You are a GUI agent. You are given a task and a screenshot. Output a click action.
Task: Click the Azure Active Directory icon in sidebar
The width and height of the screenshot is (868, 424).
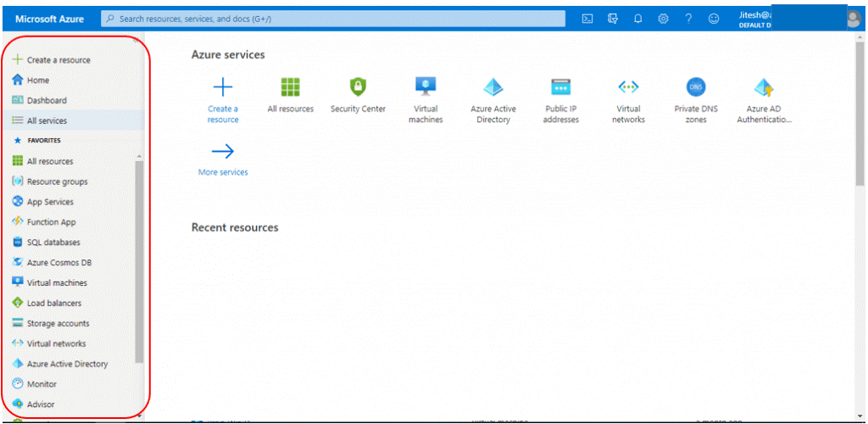(18, 364)
